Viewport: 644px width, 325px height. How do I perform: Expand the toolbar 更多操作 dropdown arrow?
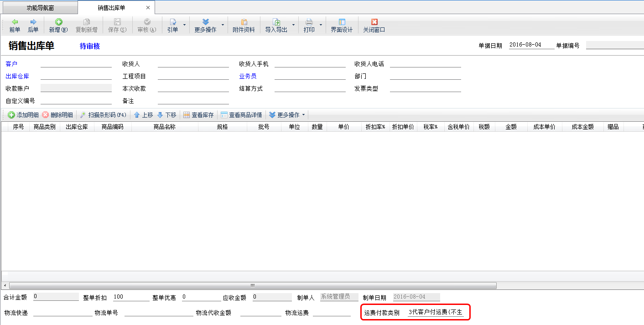tap(223, 25)
